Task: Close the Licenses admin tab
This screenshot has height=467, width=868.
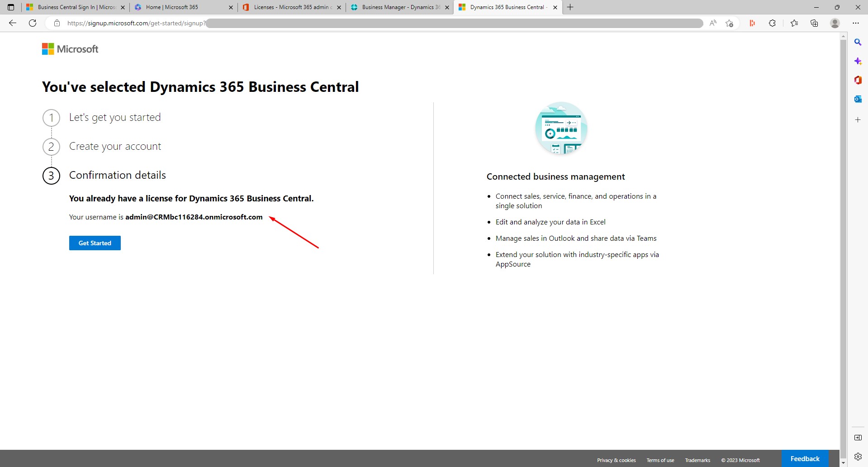Action: pos(339,7)
